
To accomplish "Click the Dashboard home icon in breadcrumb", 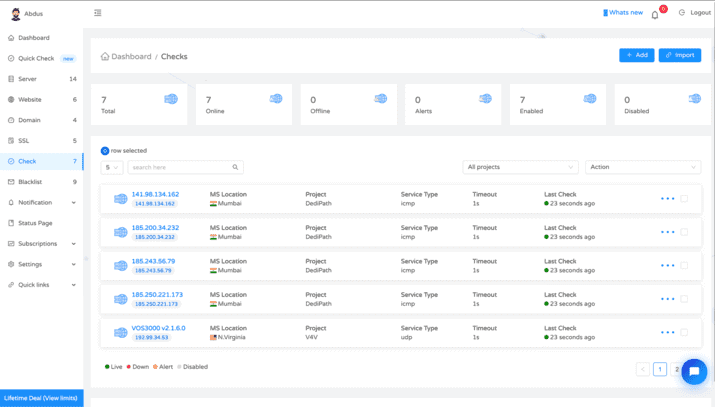I will pyautogui.click(x=105, y=57).
